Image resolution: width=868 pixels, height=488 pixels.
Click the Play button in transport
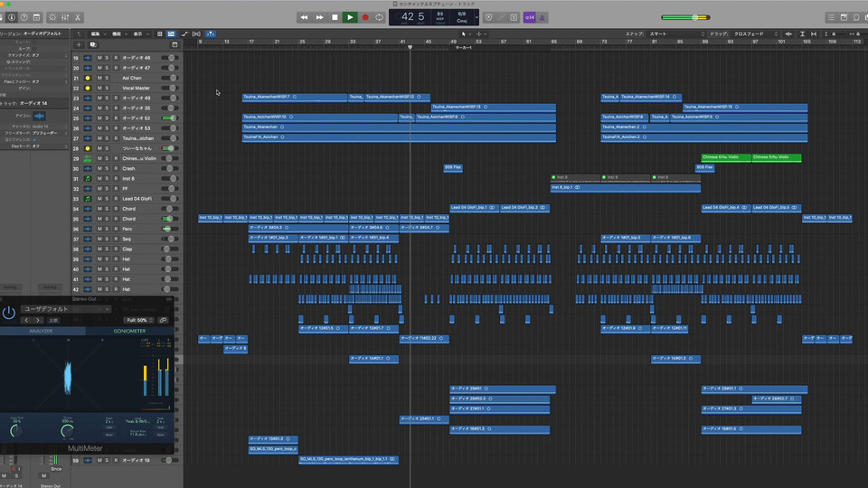pyautogui.click(x=350, y=17)
